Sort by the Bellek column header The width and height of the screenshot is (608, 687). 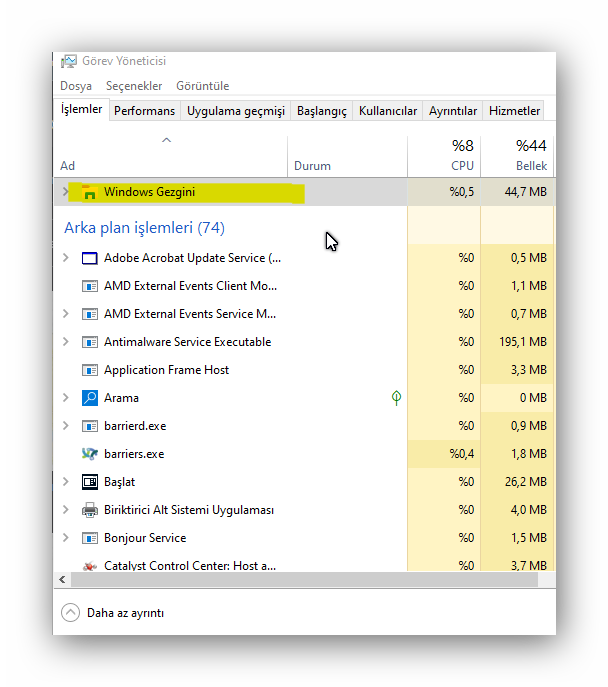[x=517, y=156]
